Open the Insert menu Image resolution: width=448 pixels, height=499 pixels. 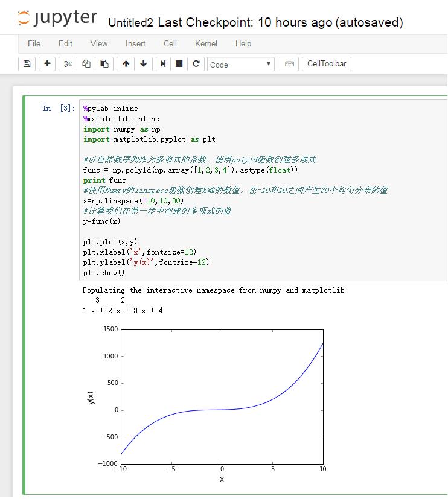pos(135,43)
